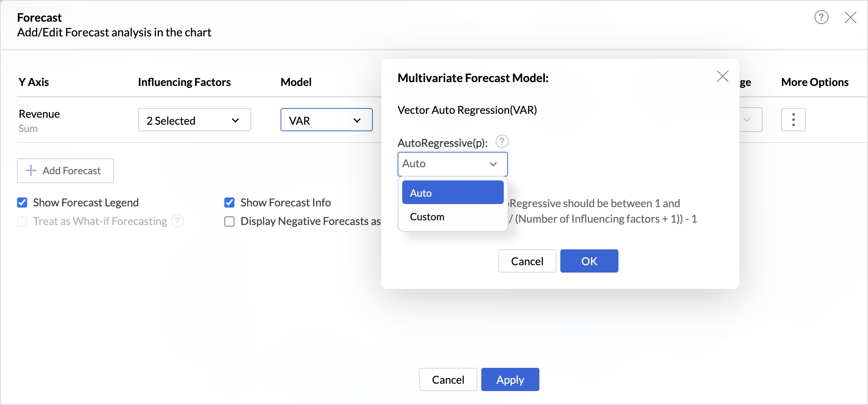
Task: Confirm model settings with OK
Action: tap(589, 261)
